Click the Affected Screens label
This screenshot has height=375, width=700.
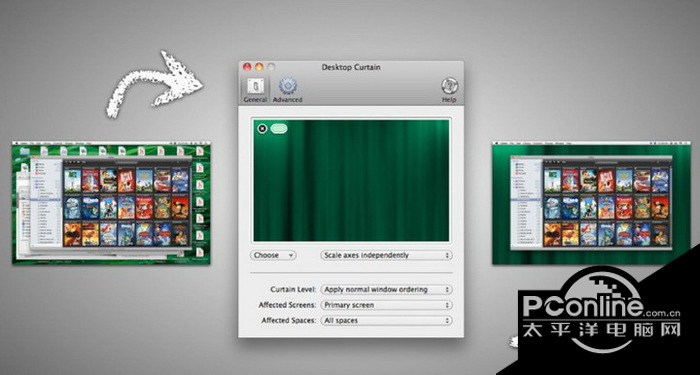click(288, 305)
